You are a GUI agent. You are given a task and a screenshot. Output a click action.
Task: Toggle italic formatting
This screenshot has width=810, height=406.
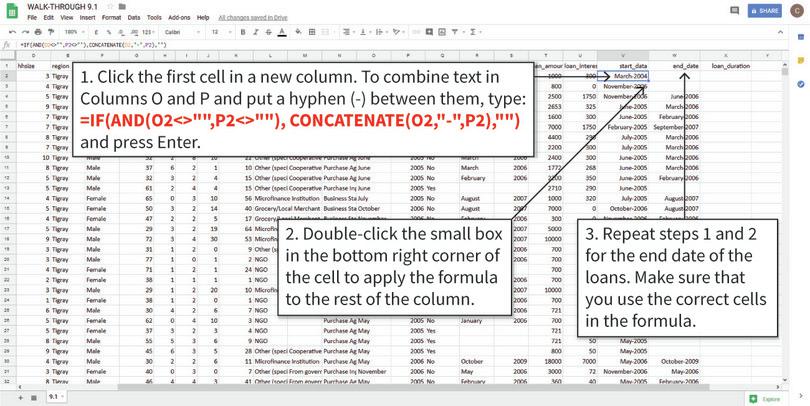tap(256, 32)
